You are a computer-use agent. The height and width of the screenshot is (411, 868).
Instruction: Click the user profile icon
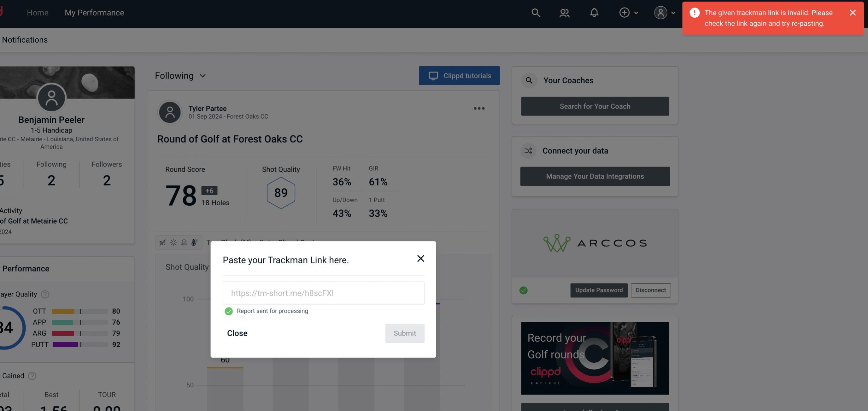point(659,12)
